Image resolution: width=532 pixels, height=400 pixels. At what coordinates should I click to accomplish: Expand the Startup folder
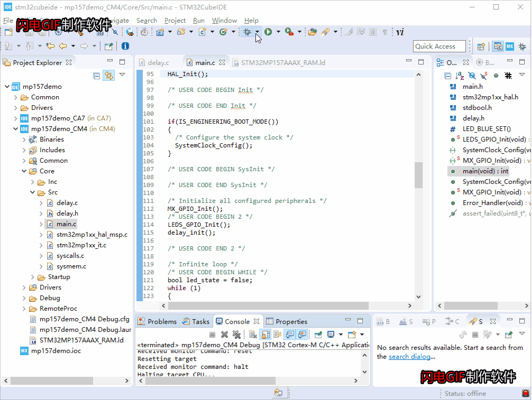tap(33, 277)
